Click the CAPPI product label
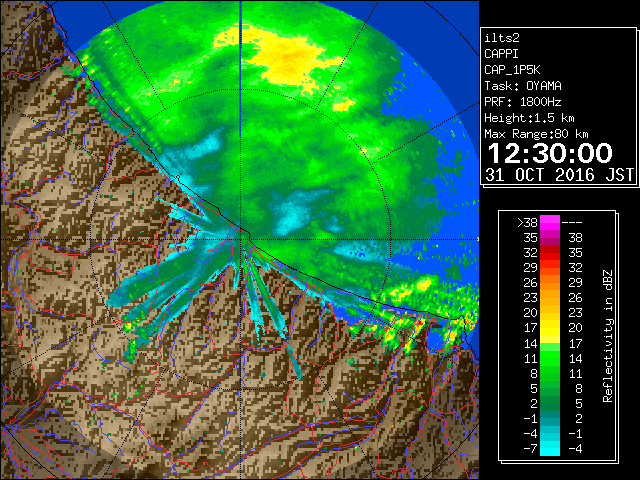 (x=501, y=54)
